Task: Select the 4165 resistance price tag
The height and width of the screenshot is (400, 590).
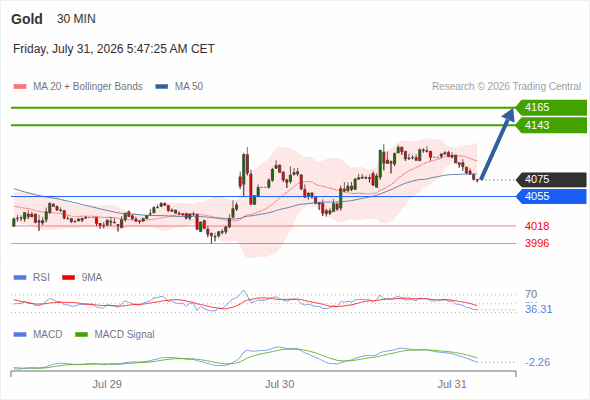Action: click(551, 108)
